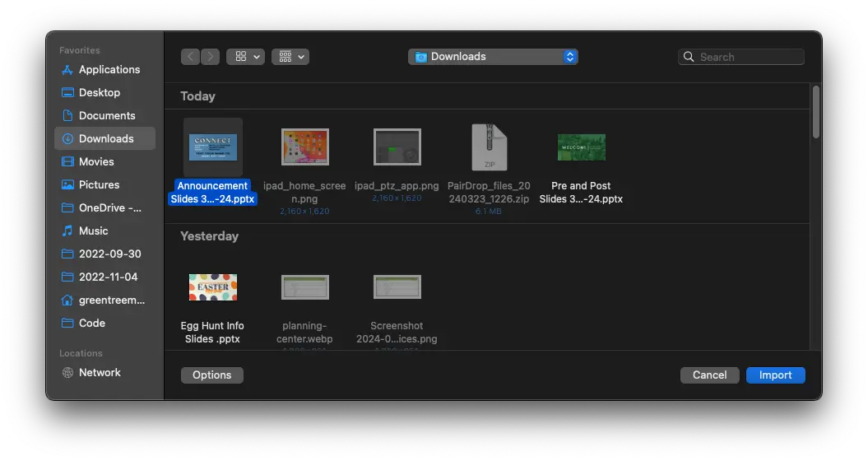The height and width of the screenshot is (461, 868).
Task: Click the vertical scrollbar thumb
Action: [x=816, y=112]
